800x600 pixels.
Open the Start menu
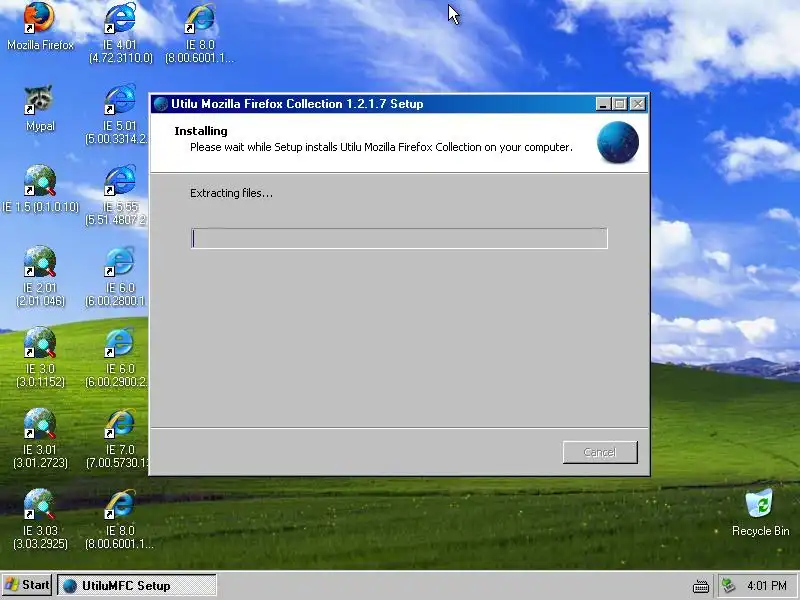27,585
